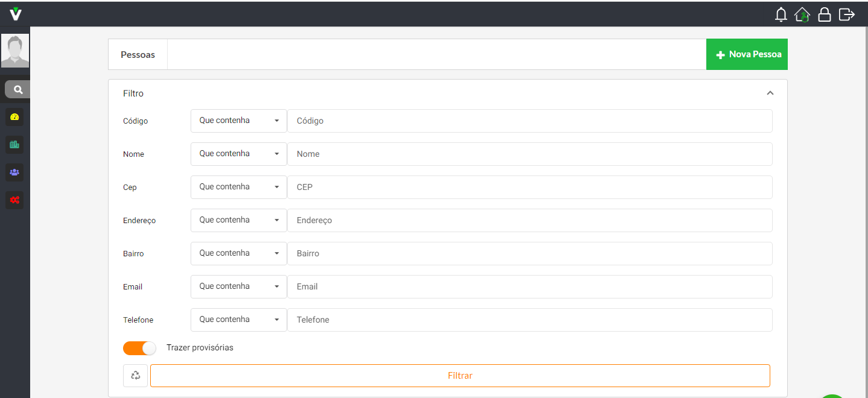This screenshot has height=398, width=868.
Task: Reset filters with the recycle icon
Action: (x=135, y=376)
